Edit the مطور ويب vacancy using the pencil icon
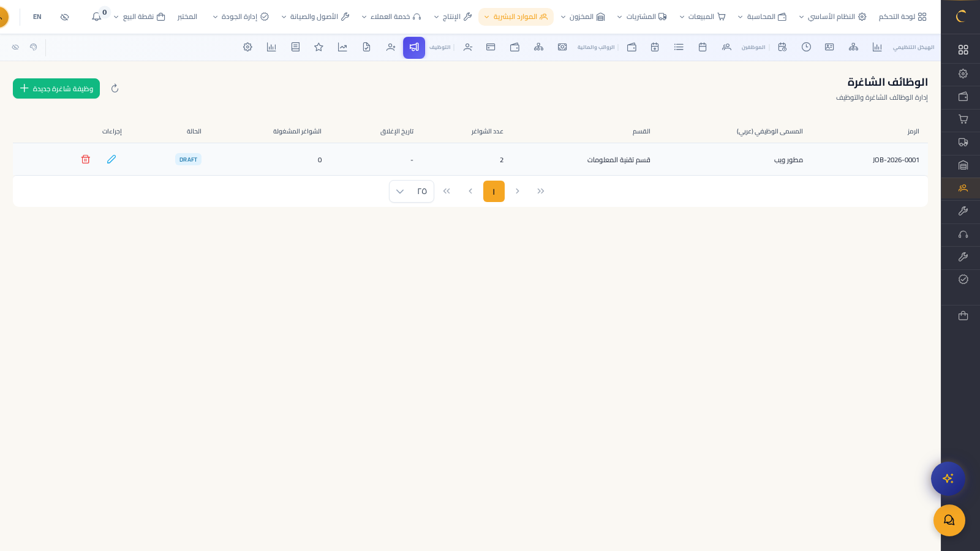The width and height of the screenshot is (980, 551). point(111,159)
